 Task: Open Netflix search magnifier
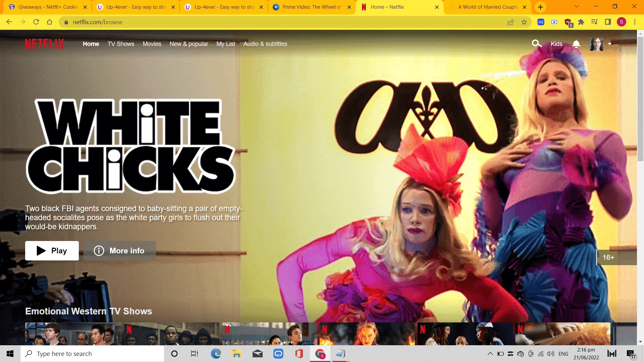pyautogui.click(x=537, y=44)
